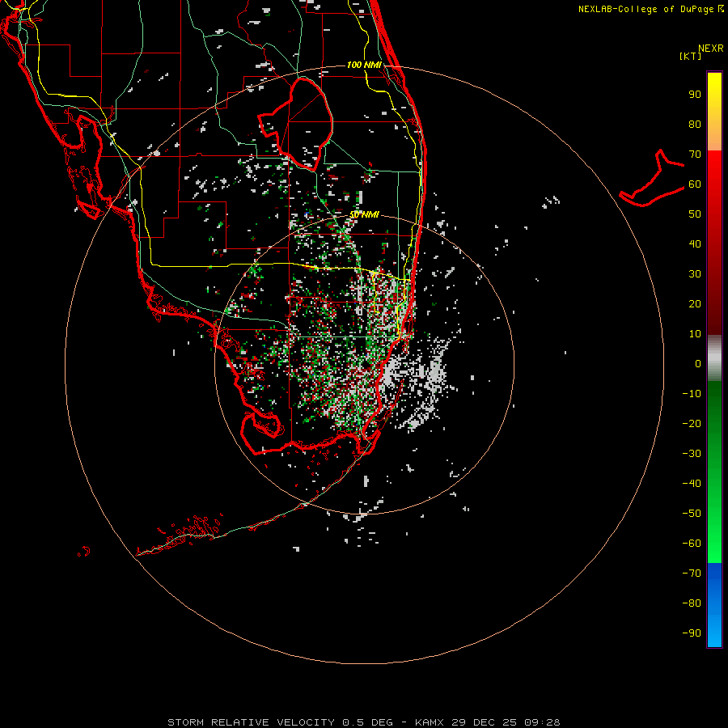Select the -70 value on velocity scale

[692, 574]
